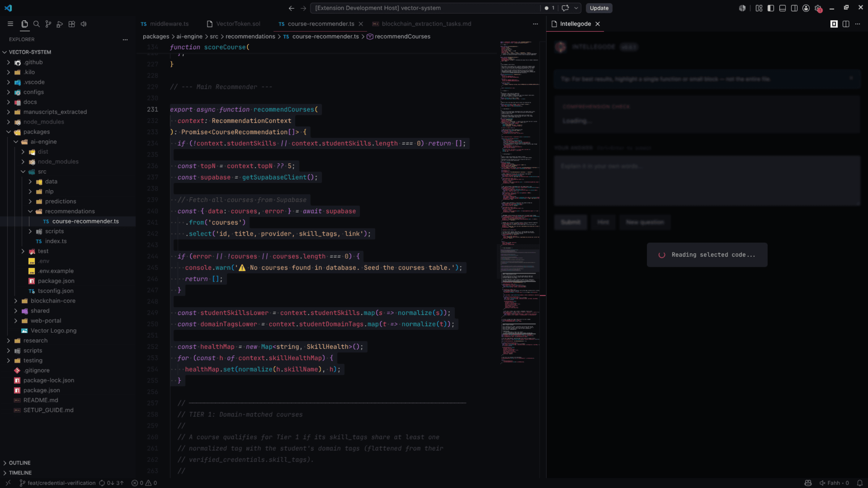Click the recommendations breadcrumb segment
This screenshot has width=868, height=488.
250,37
